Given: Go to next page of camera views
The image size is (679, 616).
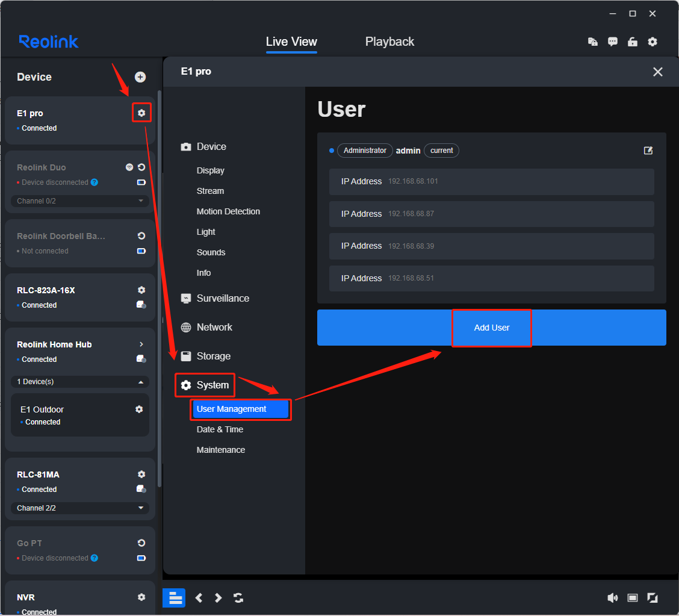Looking at the screenshot, I should click(219, 599).
